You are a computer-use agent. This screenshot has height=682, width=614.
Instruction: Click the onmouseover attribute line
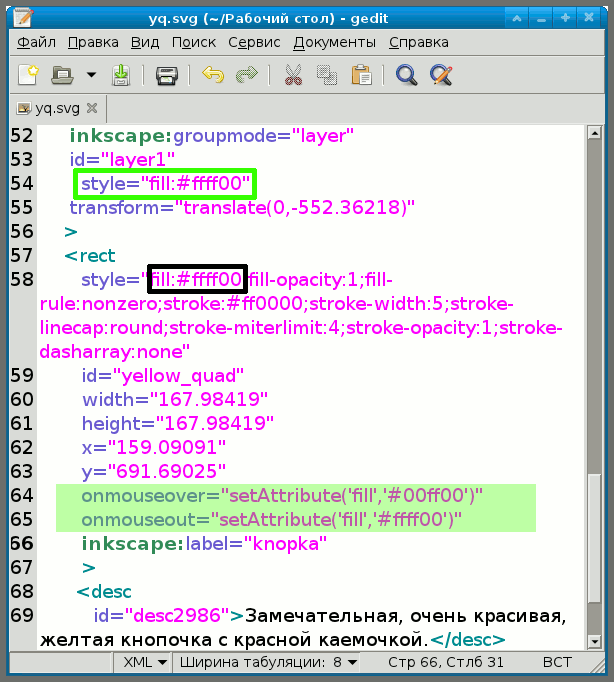point(282,496)
